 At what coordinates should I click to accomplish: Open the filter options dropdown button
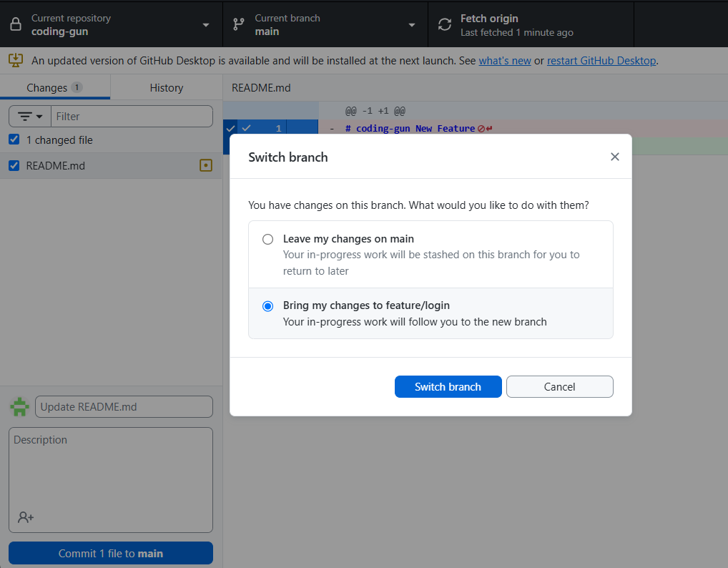tap(30, 116)
